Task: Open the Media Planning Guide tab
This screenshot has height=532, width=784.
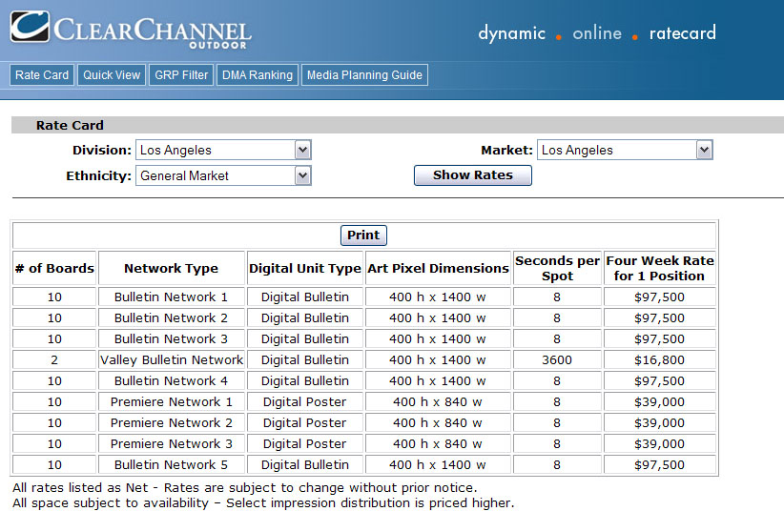Action: 364,75
